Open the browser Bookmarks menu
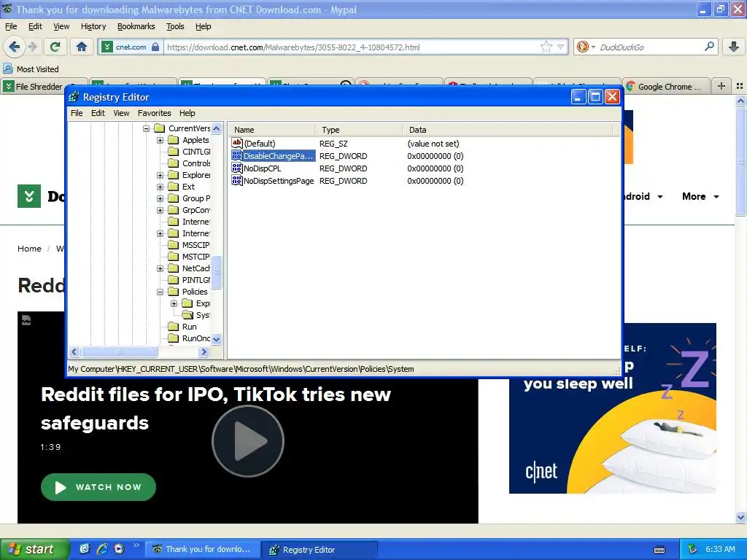The width and height of the screenshot is (747, 560). 136,26
